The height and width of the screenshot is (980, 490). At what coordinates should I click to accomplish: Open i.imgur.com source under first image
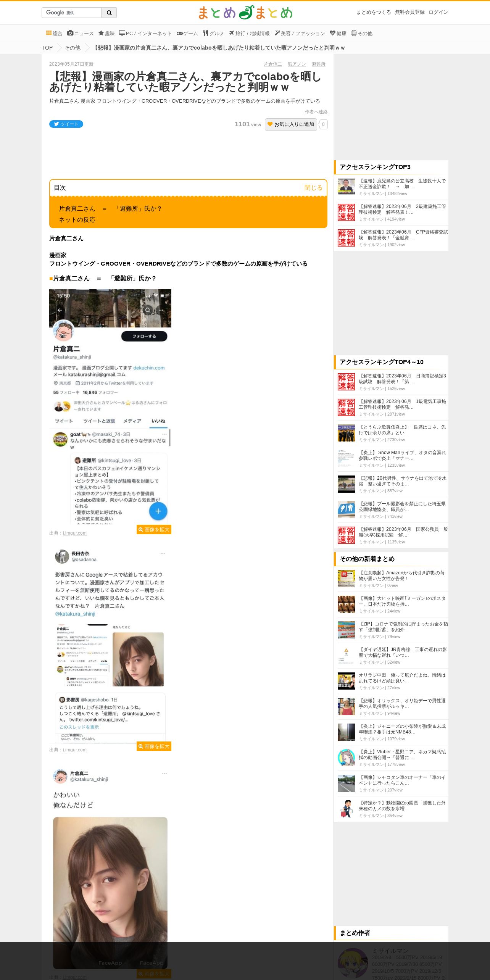click(x=75, y=533)
